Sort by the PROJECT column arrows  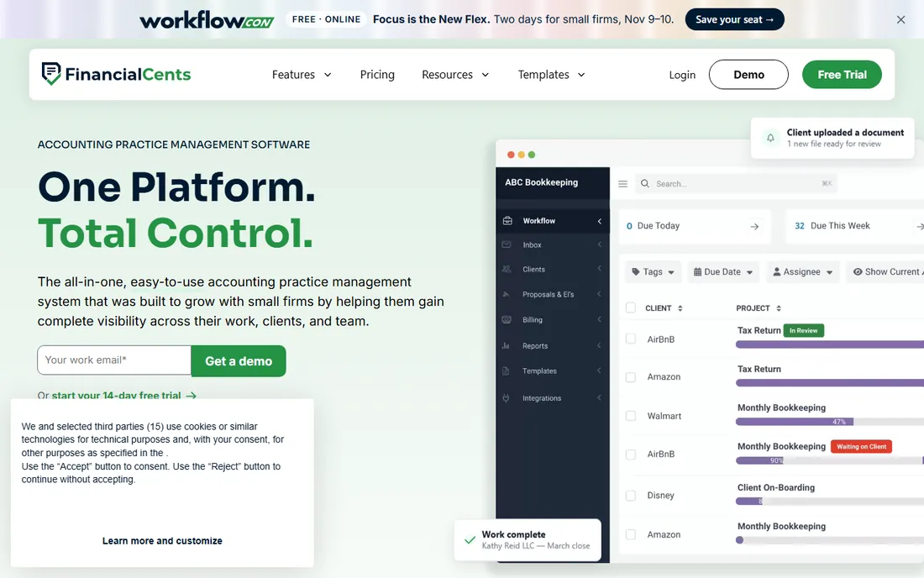[x=779, y=308]
